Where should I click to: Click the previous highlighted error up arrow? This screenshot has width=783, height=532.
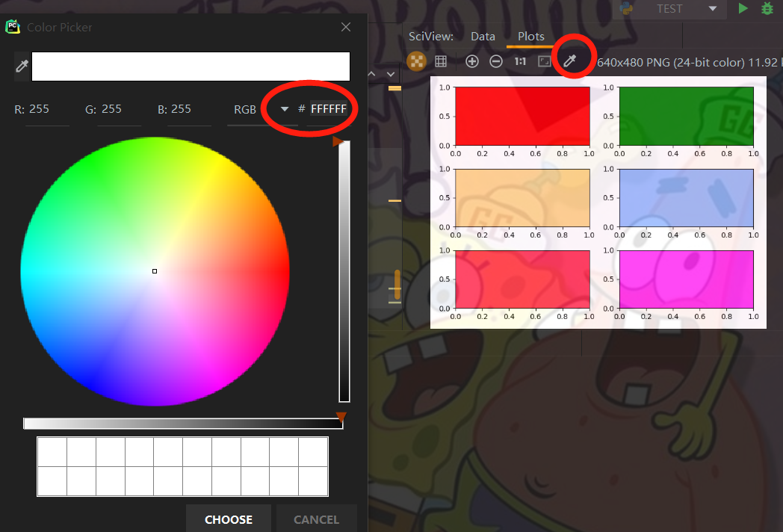tap(371, 74)
